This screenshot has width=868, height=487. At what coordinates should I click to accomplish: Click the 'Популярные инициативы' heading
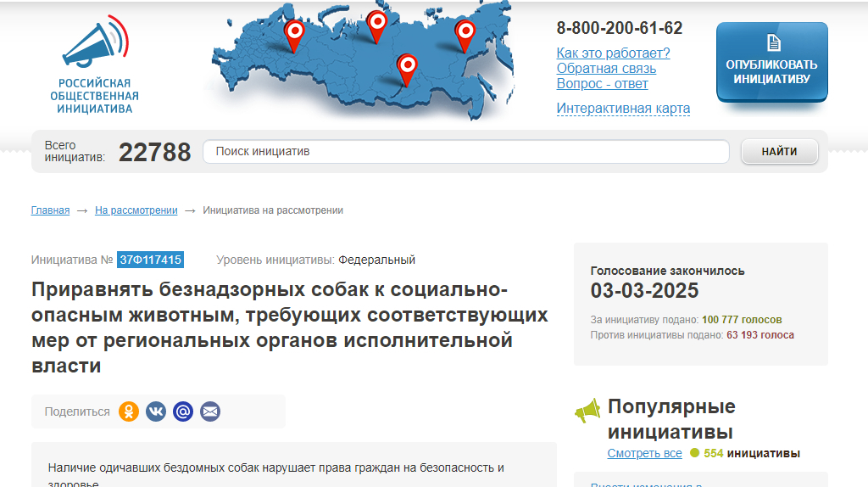pyautogui.click(x=671, y=419)
